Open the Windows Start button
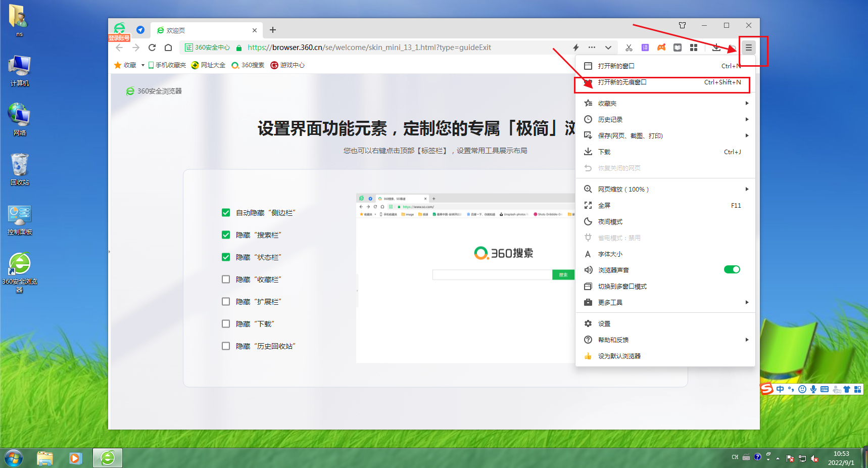This screenshot has width=868, height=468. point(14,458)
